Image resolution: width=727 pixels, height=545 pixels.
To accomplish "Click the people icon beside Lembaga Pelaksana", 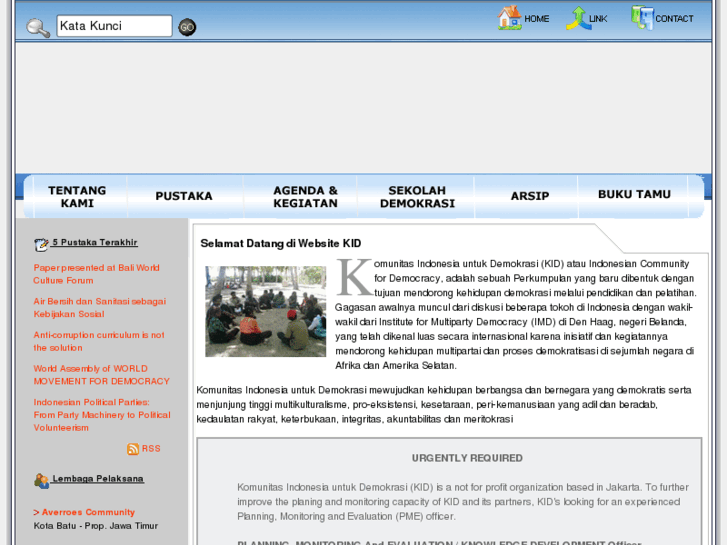I will 41,481.
